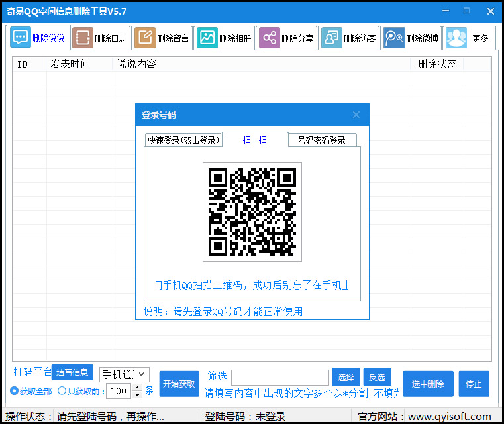504x424 pixels.
Task: Click the 删除说说 speech bubble icon
Action: click(21, 38)
